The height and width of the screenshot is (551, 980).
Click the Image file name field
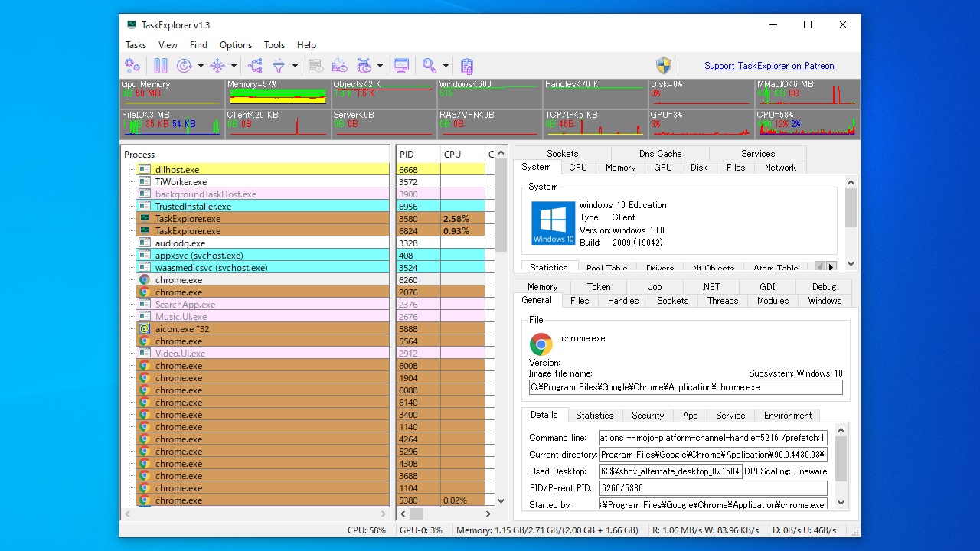(x=686, y=387)
